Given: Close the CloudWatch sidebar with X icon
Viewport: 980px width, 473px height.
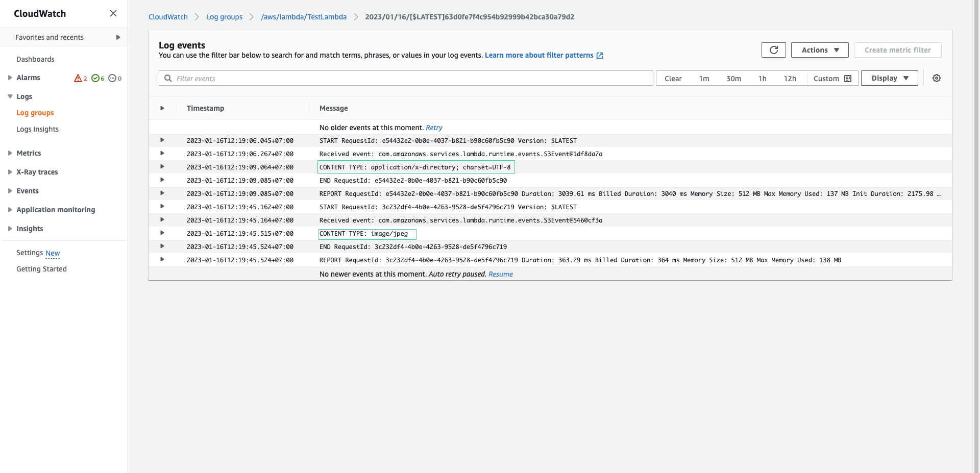Looking at the screenshot, I should 113,13.
